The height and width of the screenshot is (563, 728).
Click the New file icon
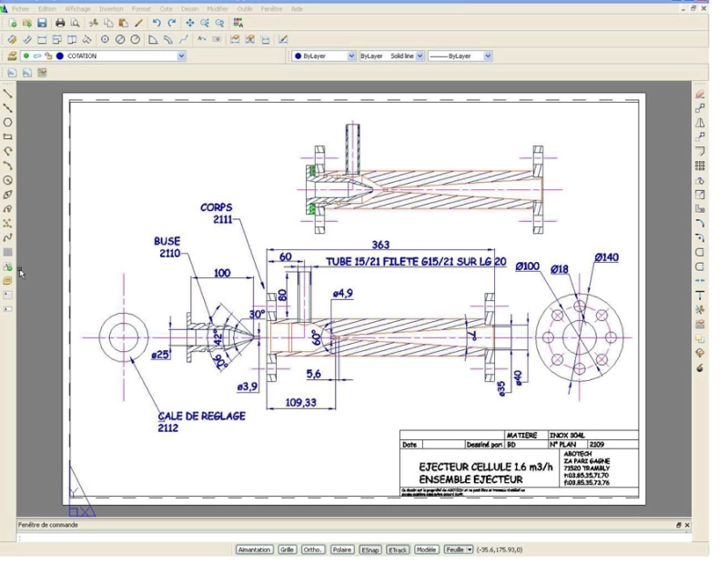13,23
